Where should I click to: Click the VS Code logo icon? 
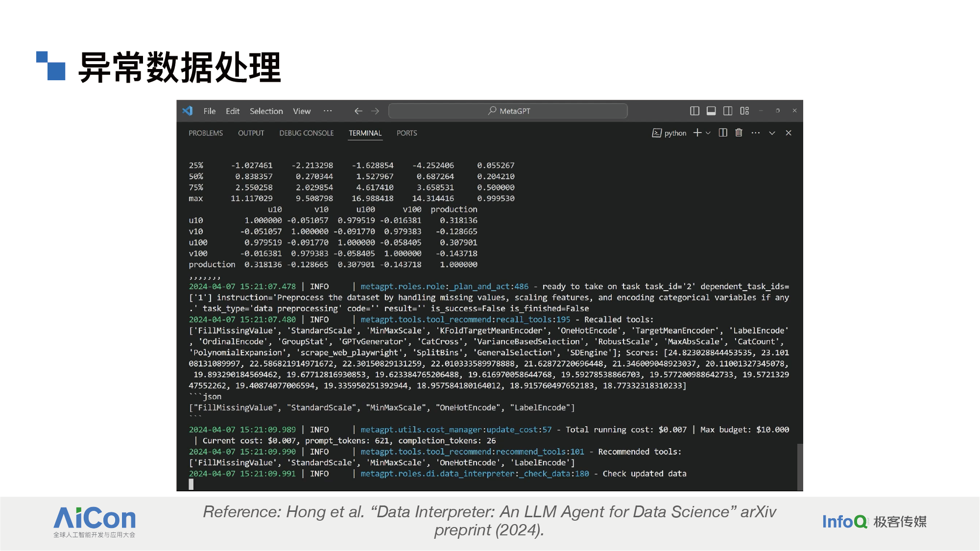click(188, 111)
